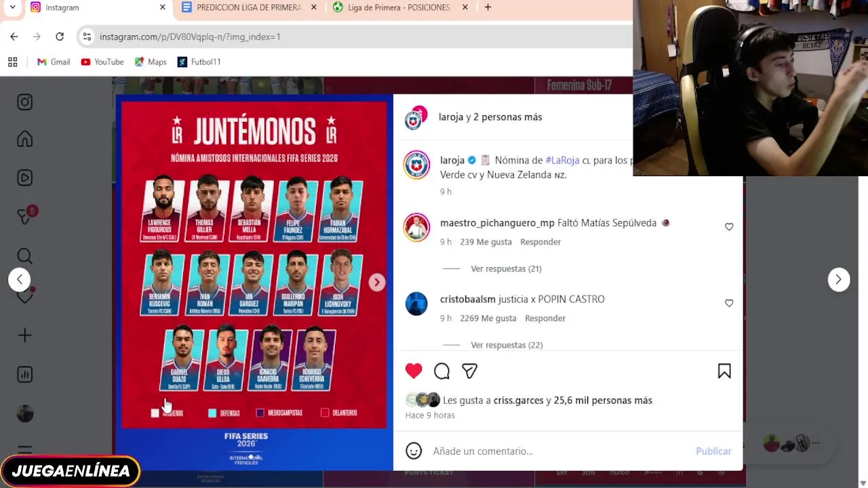Share the post via paper plane icon
Viewport: 868px width, 488px height.
(469, 371)
